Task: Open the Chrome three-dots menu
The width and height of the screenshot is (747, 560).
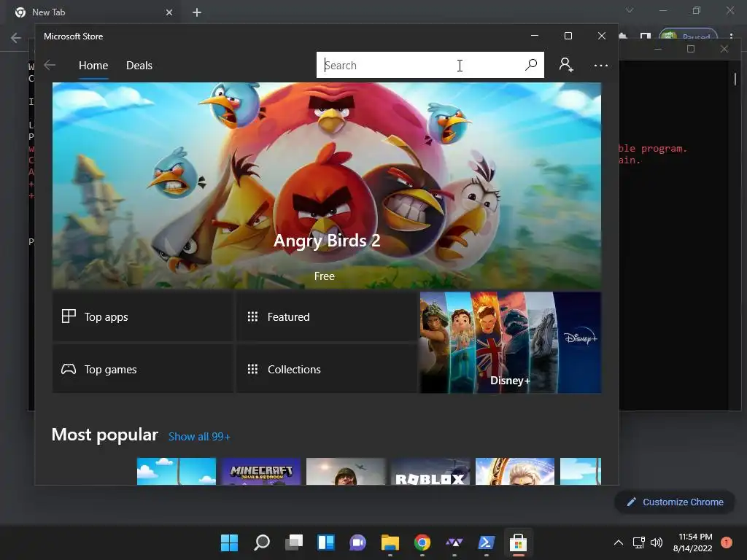Action: (x=731, y=36)
